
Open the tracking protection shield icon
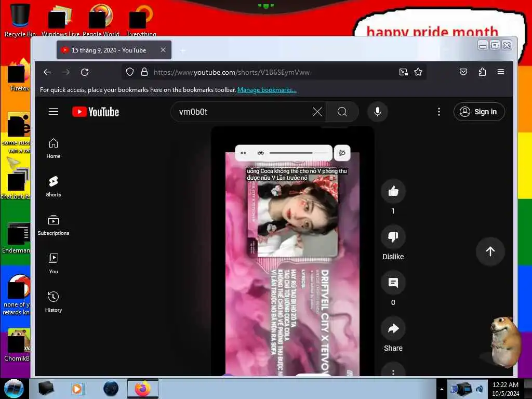[x=129, y=72]
